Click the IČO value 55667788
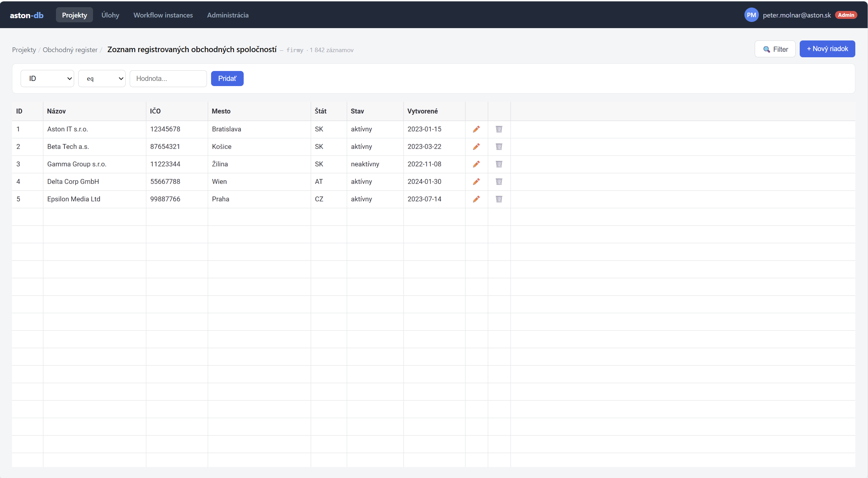Screen dimensions: 868x478 point(177,182)
